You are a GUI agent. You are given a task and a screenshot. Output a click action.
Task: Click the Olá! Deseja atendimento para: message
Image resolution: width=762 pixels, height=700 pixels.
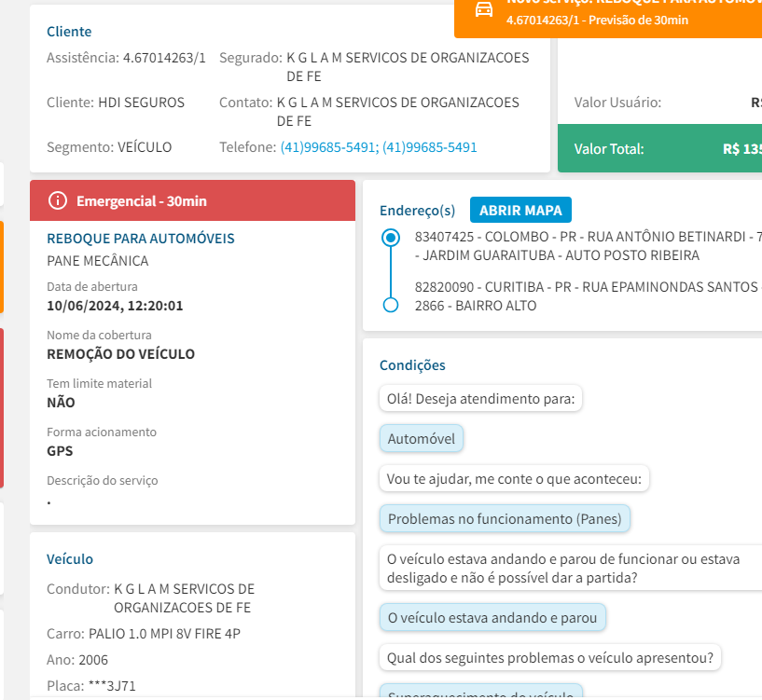[x=480, y=399]
